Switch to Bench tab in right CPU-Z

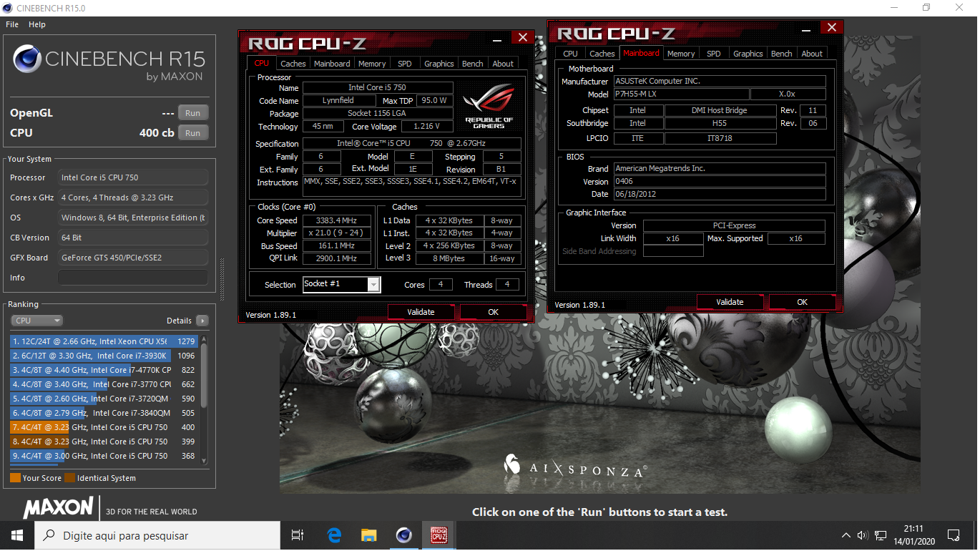point(781,54)
